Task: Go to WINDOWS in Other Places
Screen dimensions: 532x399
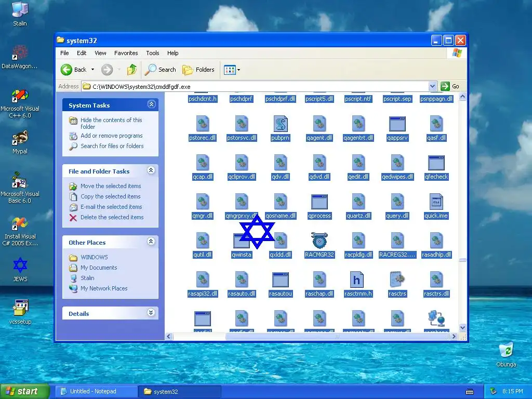Action: coord(94,257)
